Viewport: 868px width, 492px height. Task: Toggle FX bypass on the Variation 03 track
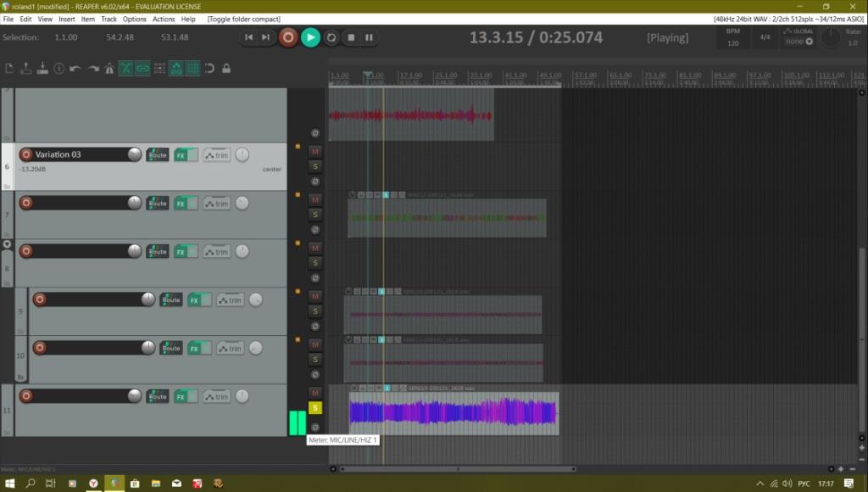tap(192, 155)
